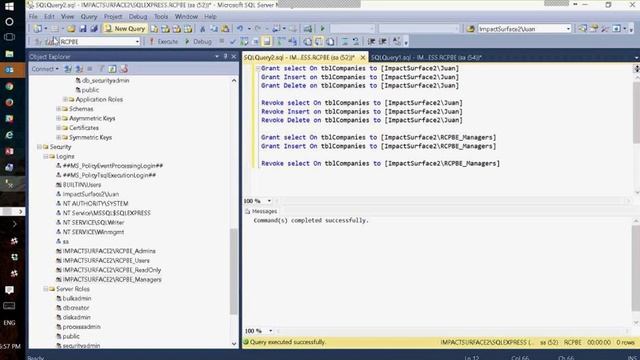Open the Project menu

(x=113, y=17)
